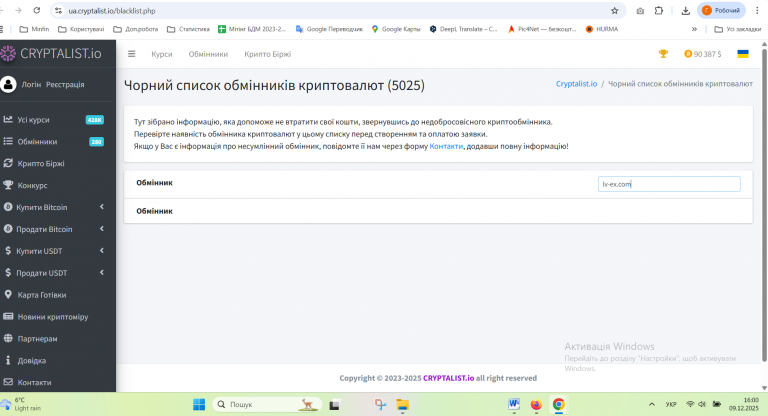Image resolution: width=768 pixels, height=416 pixels.
Task: Open Windows Start button
Action: [x=199, y=404]
